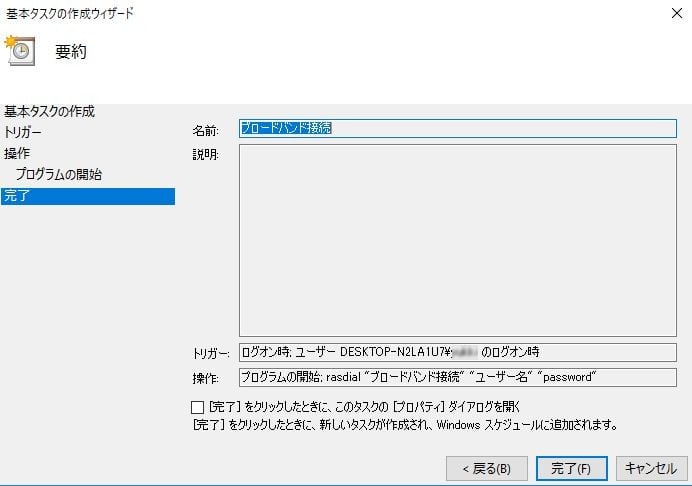The image size is (692, 486).
Task: Open the 操作 step in the sidebar
Action: pos(17,153)
